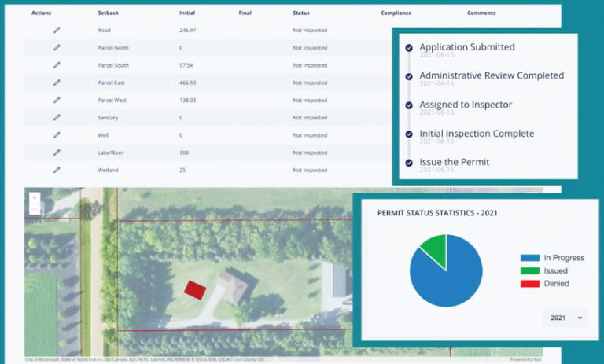Click the 466.53 initial value
604x364 pixels.
188,83
